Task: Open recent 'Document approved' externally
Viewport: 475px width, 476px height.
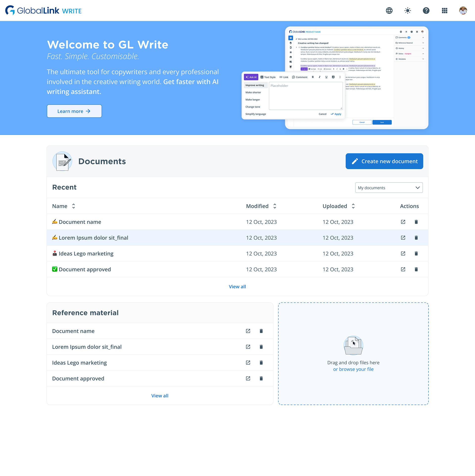Action: [403, 269]
